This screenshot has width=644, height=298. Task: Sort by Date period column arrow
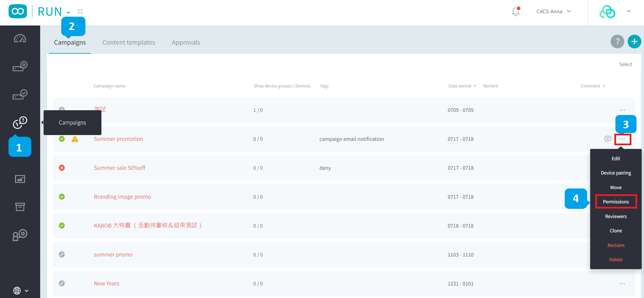tap(475, 86)
